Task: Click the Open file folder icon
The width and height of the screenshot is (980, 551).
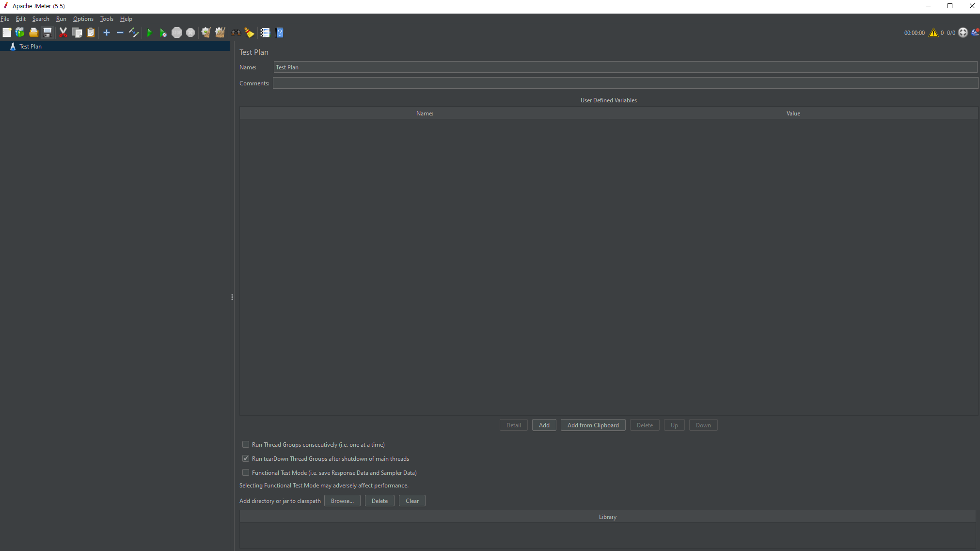Action: pyautogui.click(x=33, y=32)
